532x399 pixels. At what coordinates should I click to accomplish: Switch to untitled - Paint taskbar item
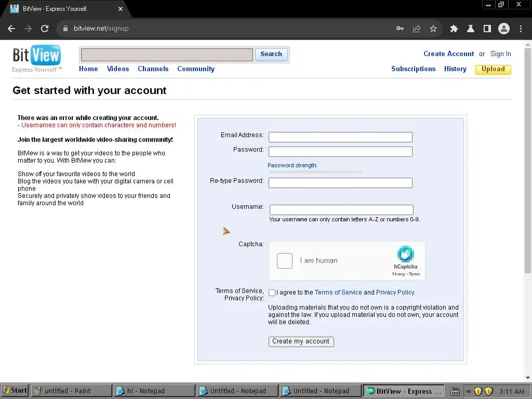tap(71, 391)
